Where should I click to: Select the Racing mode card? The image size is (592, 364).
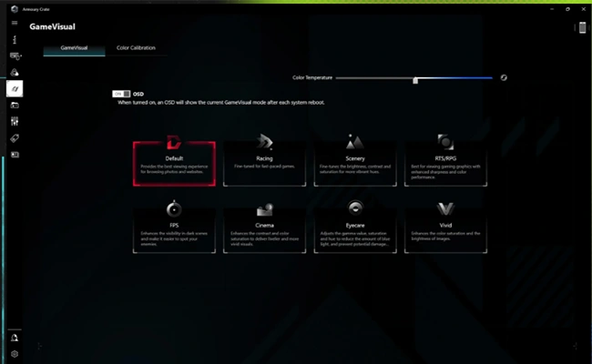[265, 163]
